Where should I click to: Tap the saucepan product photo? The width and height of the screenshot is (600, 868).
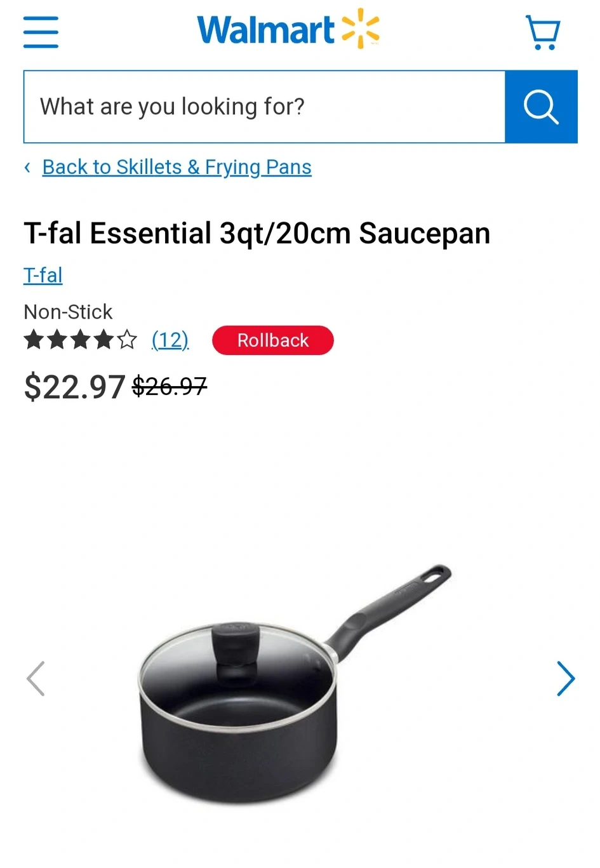pyautogui.click(x=295, y=684)
